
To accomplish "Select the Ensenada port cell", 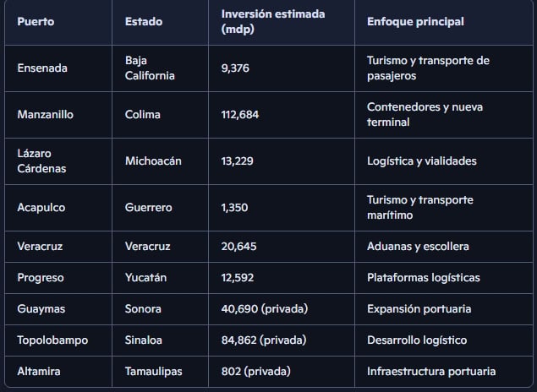I will click(42, 68).
